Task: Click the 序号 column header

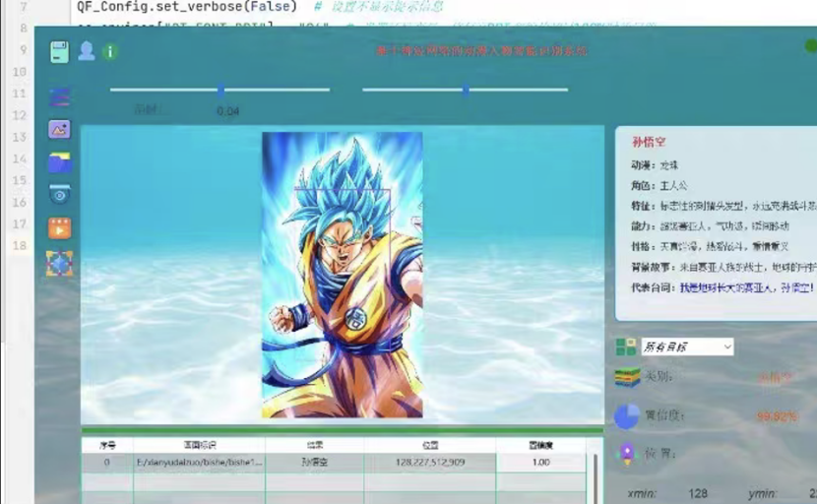Action: (107, 445)
